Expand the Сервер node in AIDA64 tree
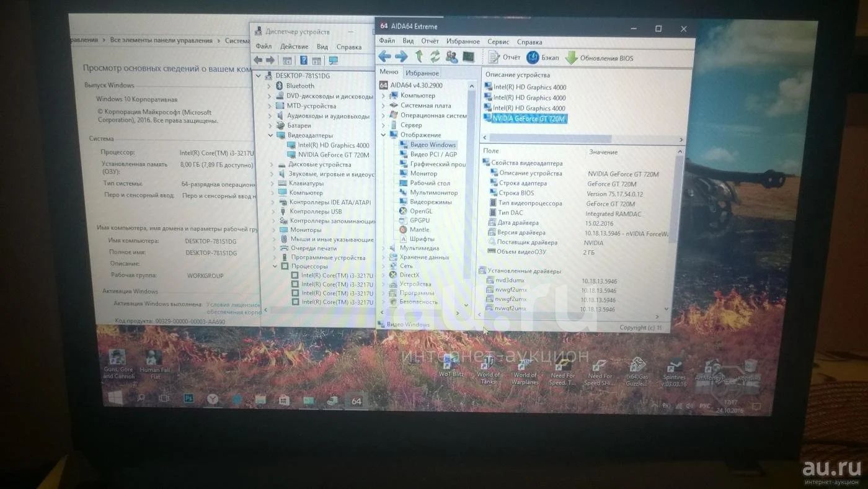The height and width of the screenshot is (489, 868). (383, 125)
